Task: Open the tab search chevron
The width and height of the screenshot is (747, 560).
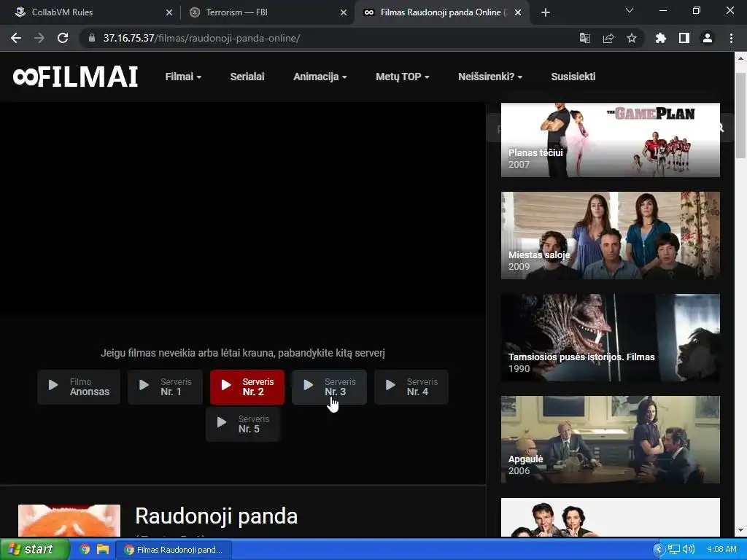Action: coord(630,10)
